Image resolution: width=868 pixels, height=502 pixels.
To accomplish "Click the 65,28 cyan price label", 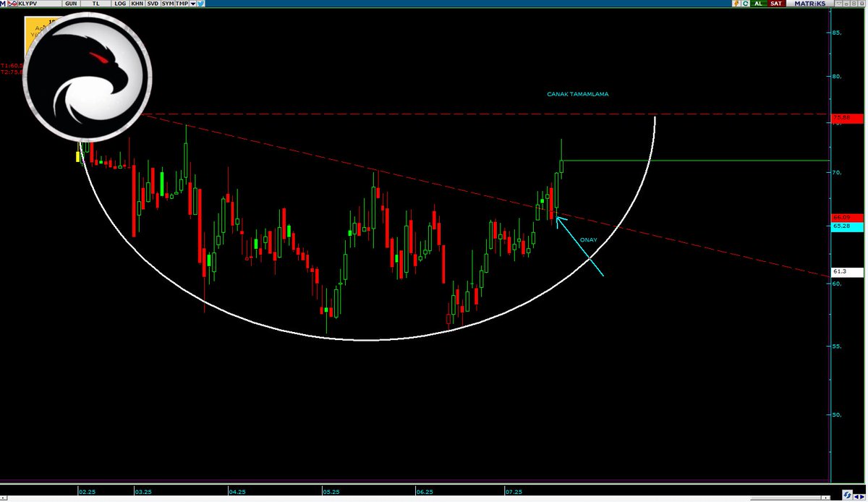I will pyautogui.click(x=848, y=226).
